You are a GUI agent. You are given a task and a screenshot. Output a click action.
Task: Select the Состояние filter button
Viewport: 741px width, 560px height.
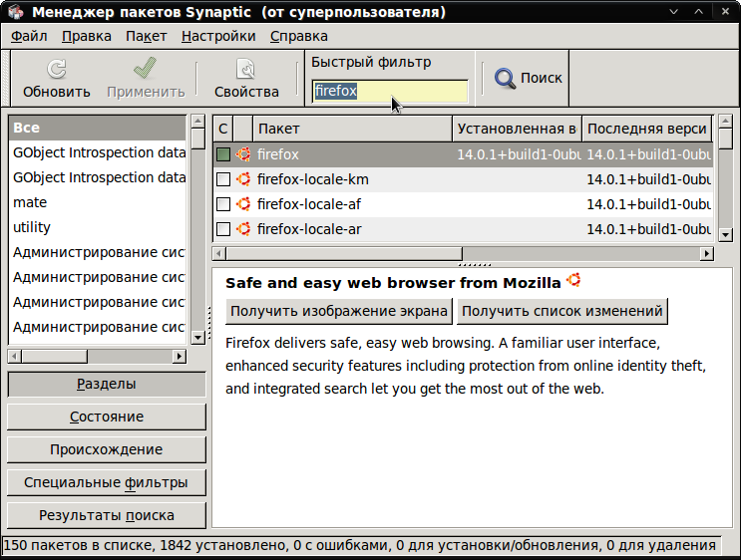tap(107, 417)
